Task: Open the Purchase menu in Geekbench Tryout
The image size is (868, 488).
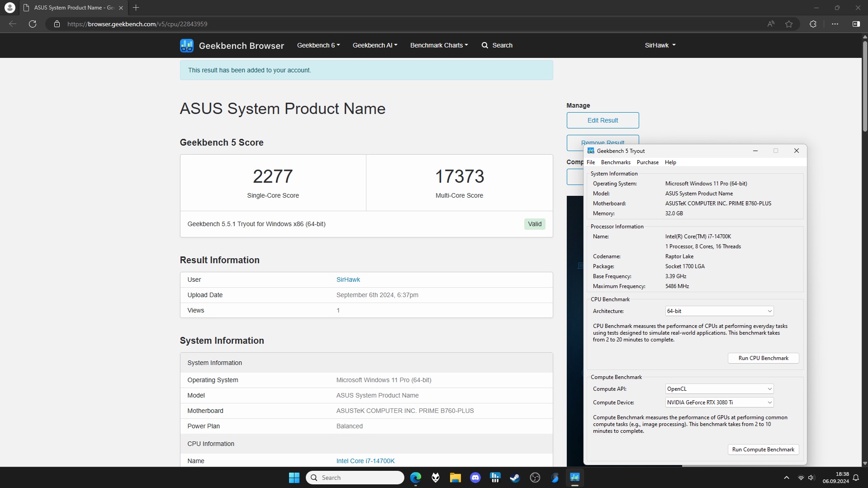Action: pyautogui.click(x=647, y=162)
